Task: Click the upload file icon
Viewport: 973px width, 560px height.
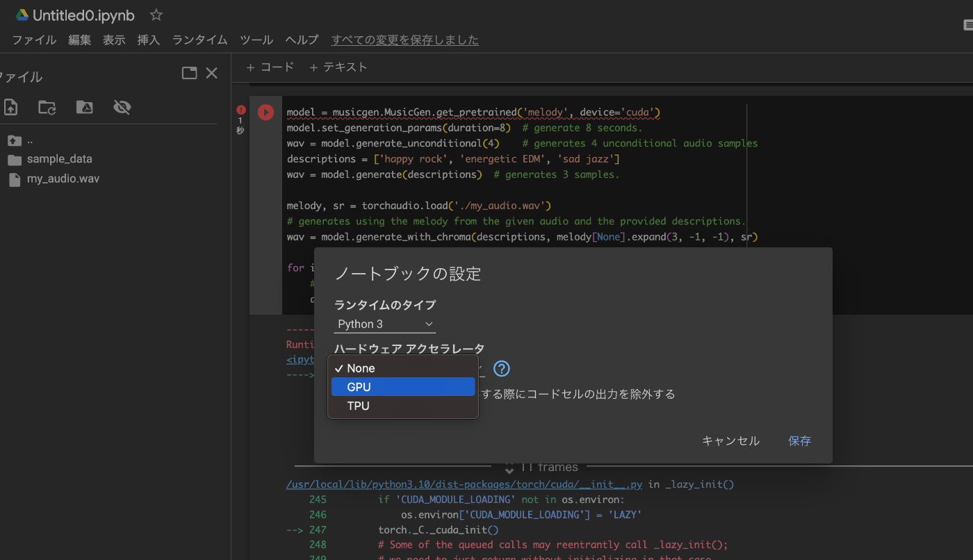Action: click(x=10, y=107)
